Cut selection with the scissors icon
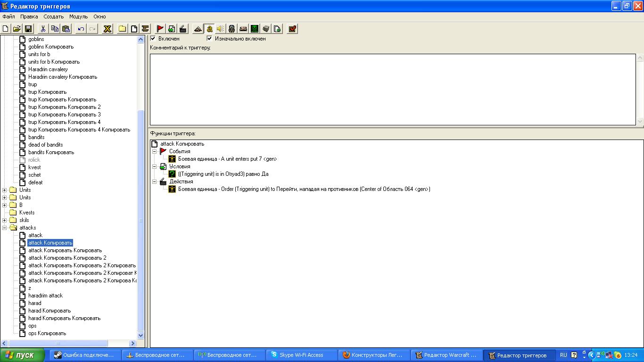 click(x=43, y=29)
